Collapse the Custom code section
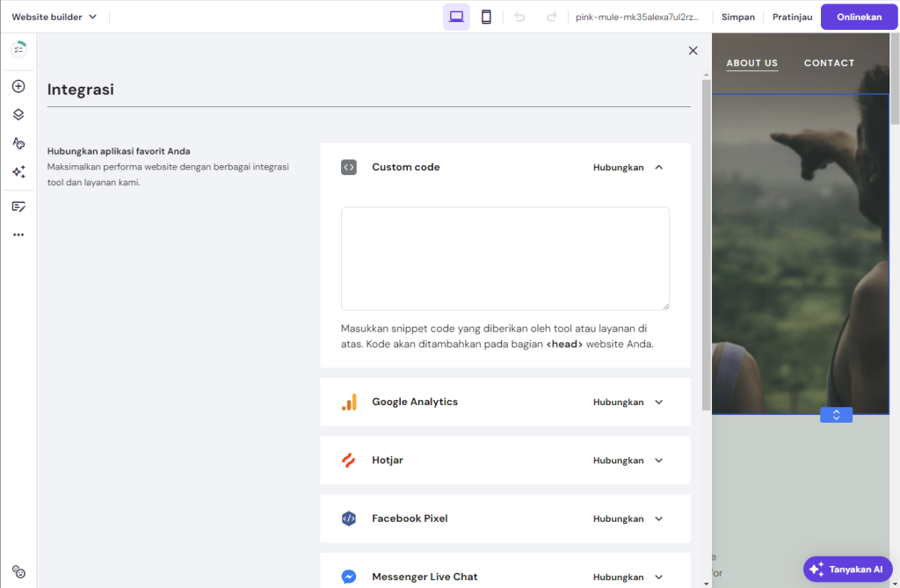This screenshot has height=588, width=900. point(658,167)
